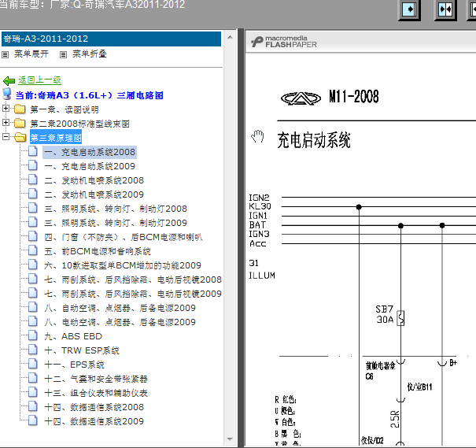Expand the 第二章2008标准型线束图 tree node
Viewport: 476px width, 448px height.
click(x=6, y=122)
